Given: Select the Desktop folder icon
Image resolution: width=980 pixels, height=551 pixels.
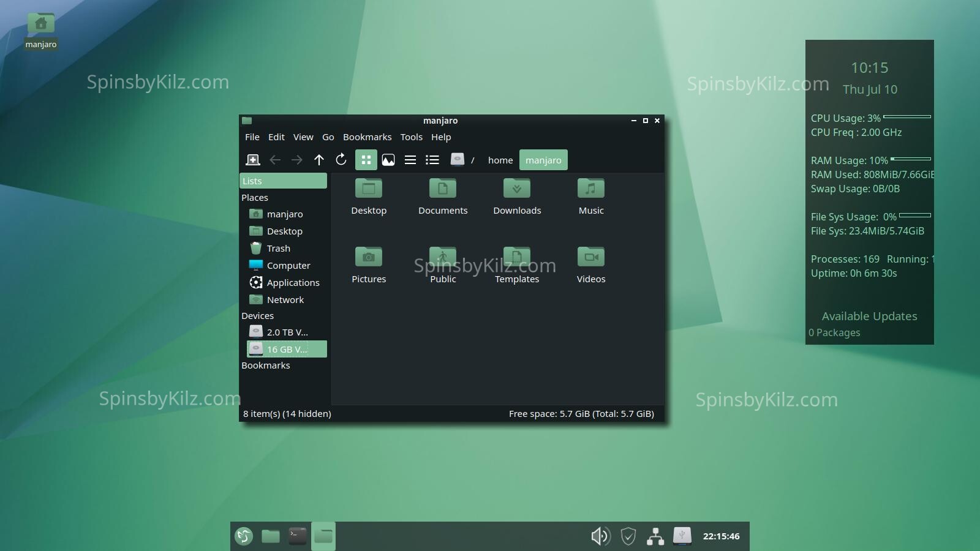Looking at the screenshot, I should coord(369,188).
